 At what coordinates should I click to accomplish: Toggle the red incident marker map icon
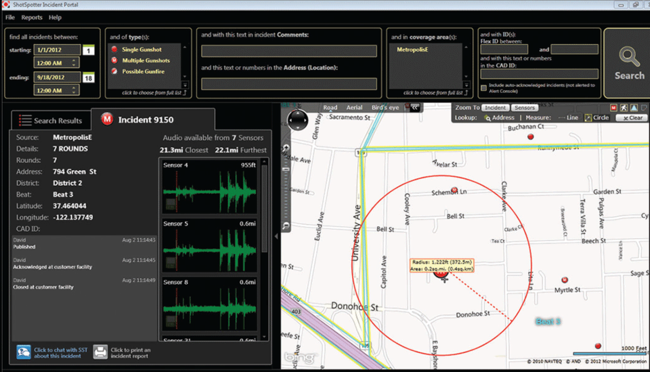pyautogui.click(x=614, y=108)
